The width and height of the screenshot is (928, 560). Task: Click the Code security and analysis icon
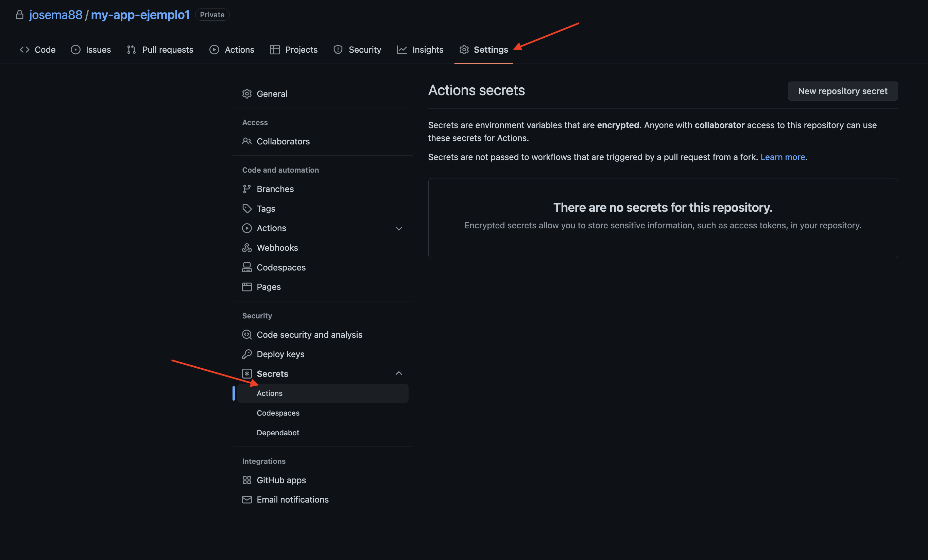[247, 335]
